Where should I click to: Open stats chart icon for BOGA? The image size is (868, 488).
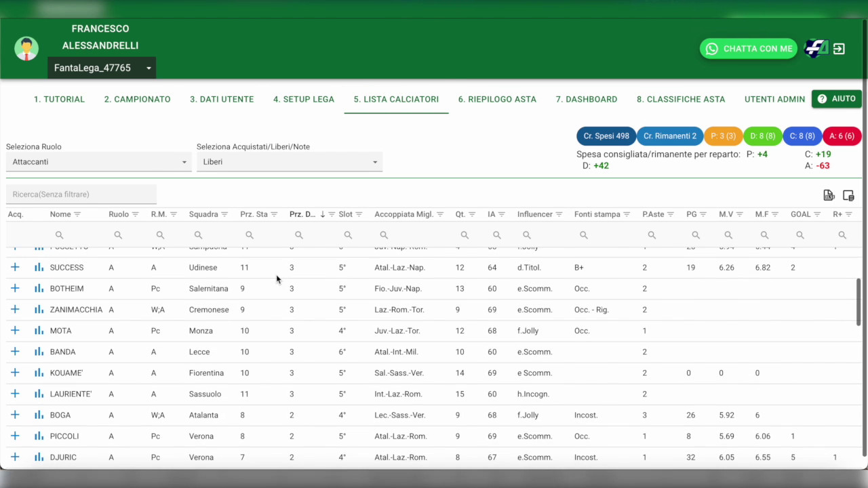point(39,415)
